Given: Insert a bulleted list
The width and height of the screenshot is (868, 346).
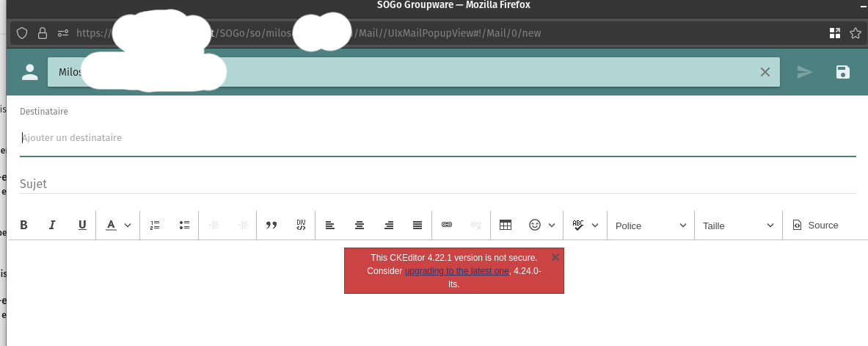Looking at the screenshot, I should point(184,226).
